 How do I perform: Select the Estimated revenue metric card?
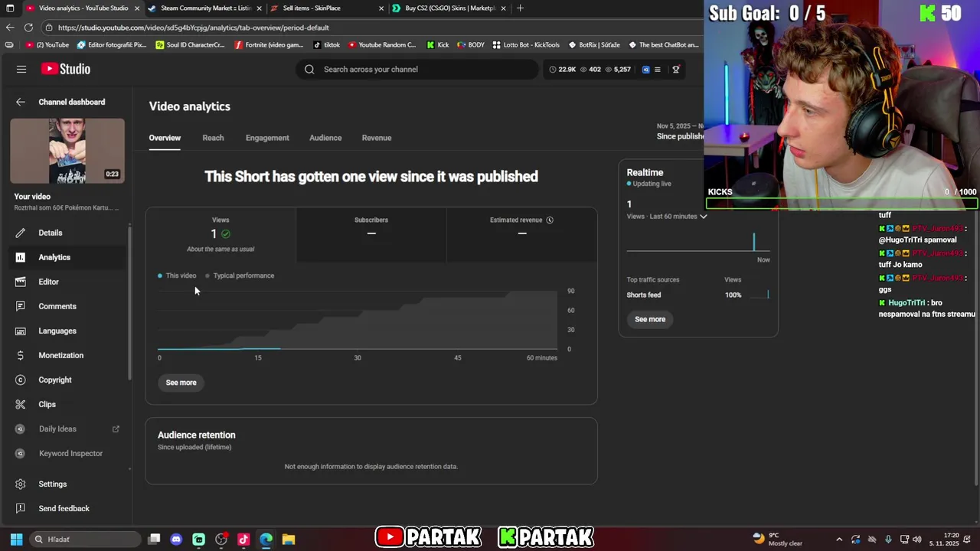click(x=521, y=235)
